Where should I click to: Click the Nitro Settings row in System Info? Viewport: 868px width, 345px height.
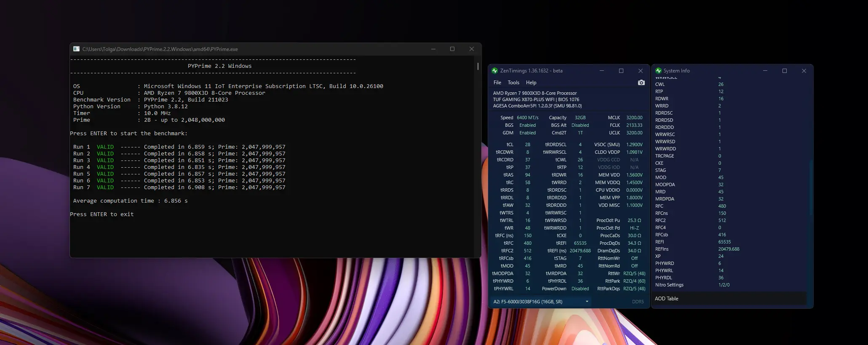point(729,285)
